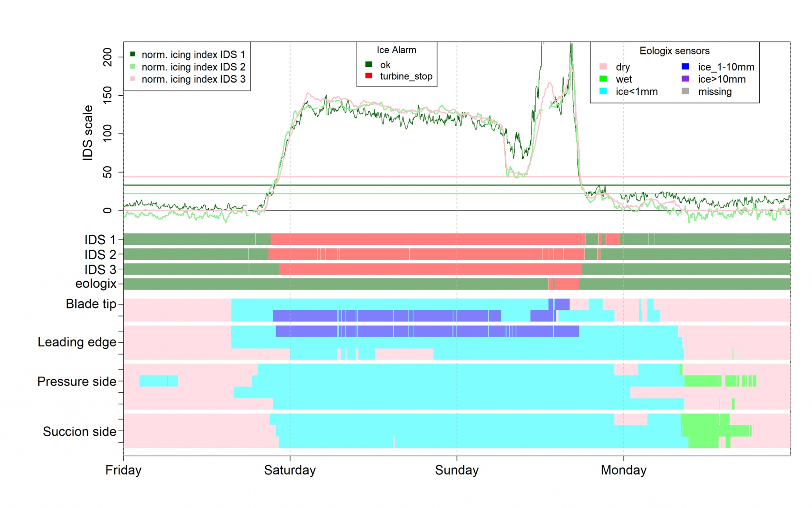Click the dark green IDS 1 legend marker

[x=133, y=54]
